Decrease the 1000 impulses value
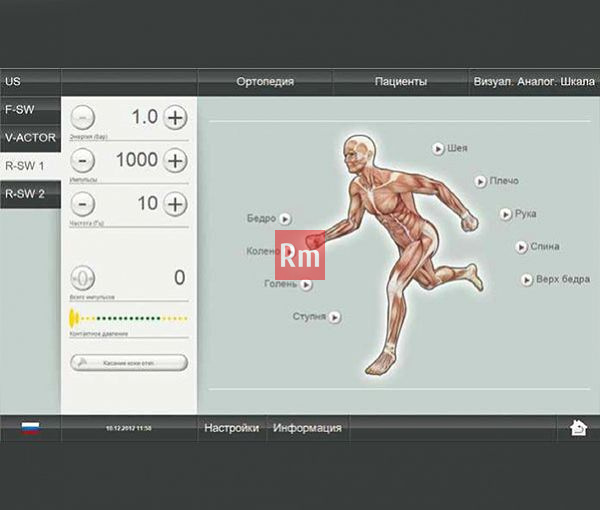 point(82,160)
